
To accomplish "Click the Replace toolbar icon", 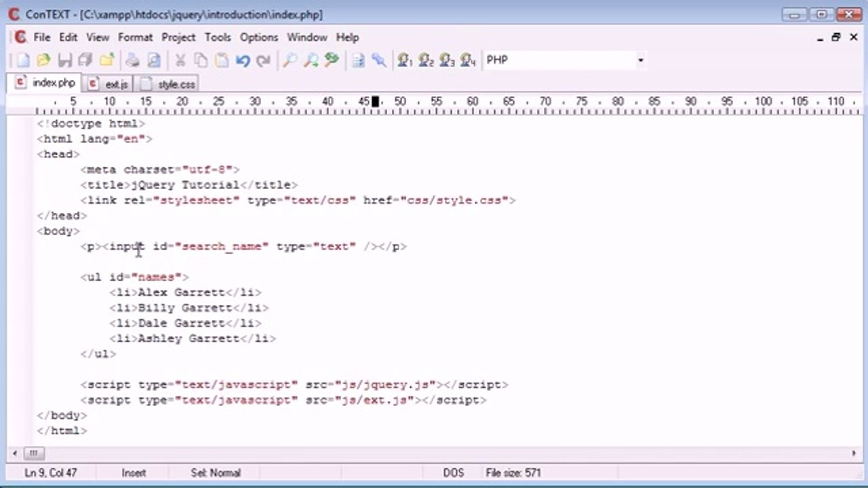I will click(x=332, y=60).
